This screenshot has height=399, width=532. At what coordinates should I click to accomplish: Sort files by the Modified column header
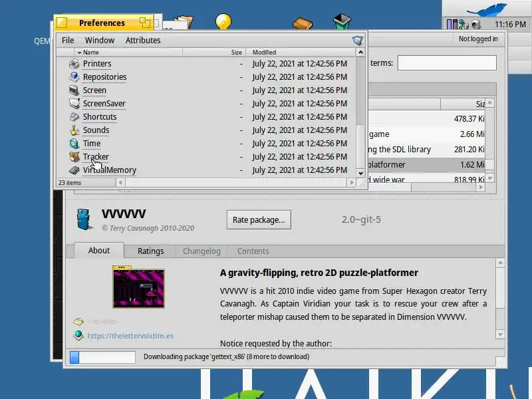(300, 53)
